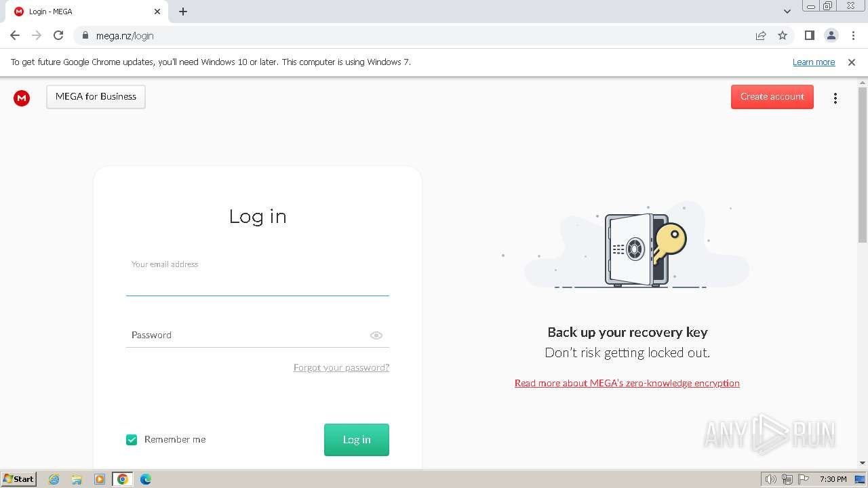Click the 7:30 PM clock
Screen dimensions: 868x488
833,479
